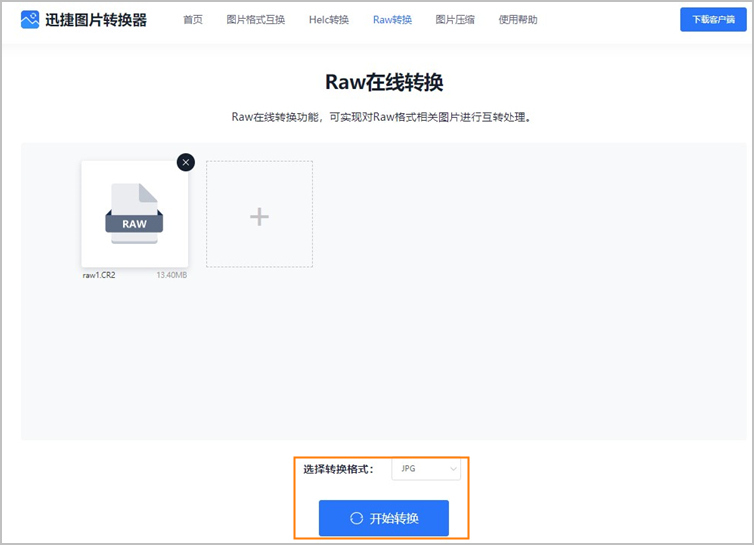Select the Raw转换 navigation tab
Viewport: 754px width, 545px height.
click(392, 20)
